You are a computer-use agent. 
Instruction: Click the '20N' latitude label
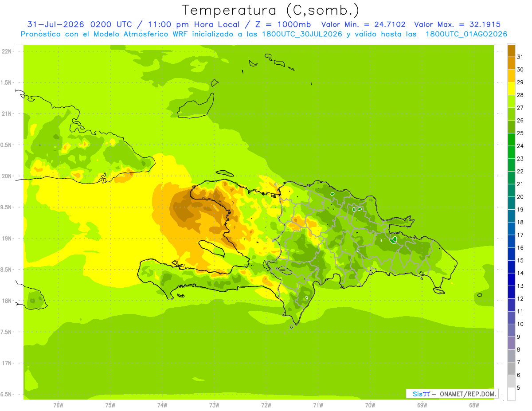[7, 176]
